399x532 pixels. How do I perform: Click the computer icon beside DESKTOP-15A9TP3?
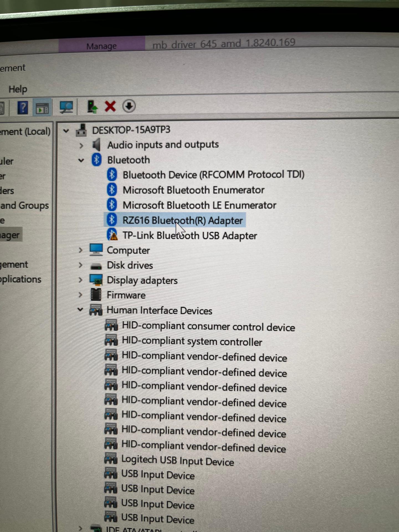tap(81, 130)
